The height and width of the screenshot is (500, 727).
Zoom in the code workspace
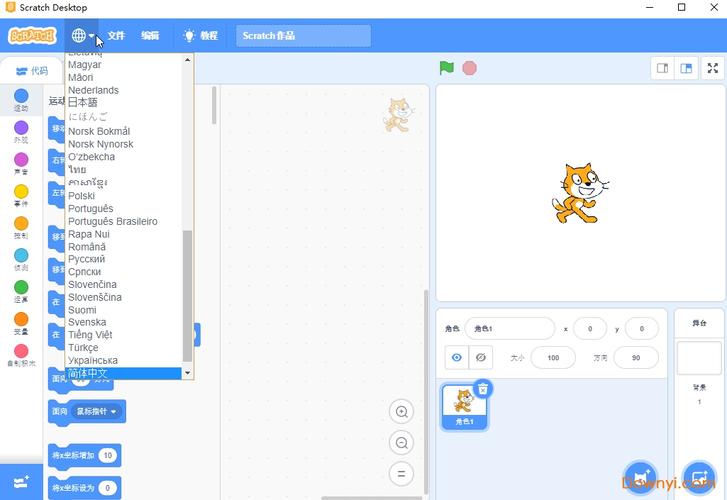pyautogui.click(x=402, y=411)
